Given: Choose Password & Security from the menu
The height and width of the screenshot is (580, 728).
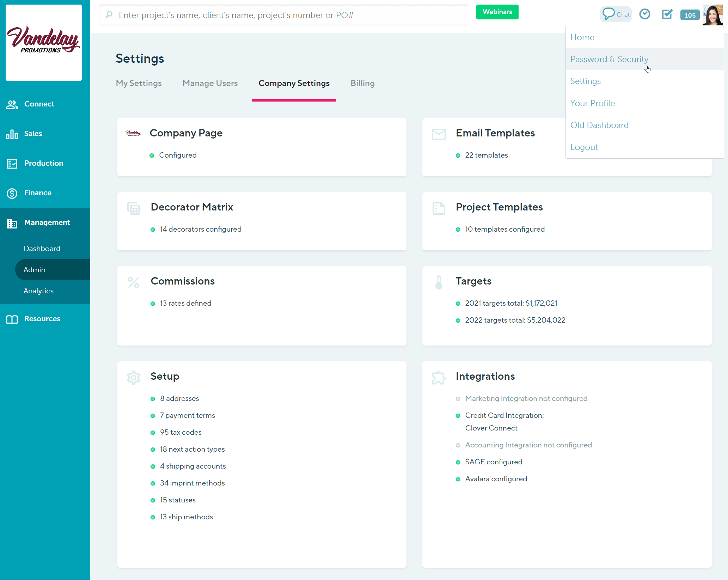Looking at the screenshot, I should [609, 59].
